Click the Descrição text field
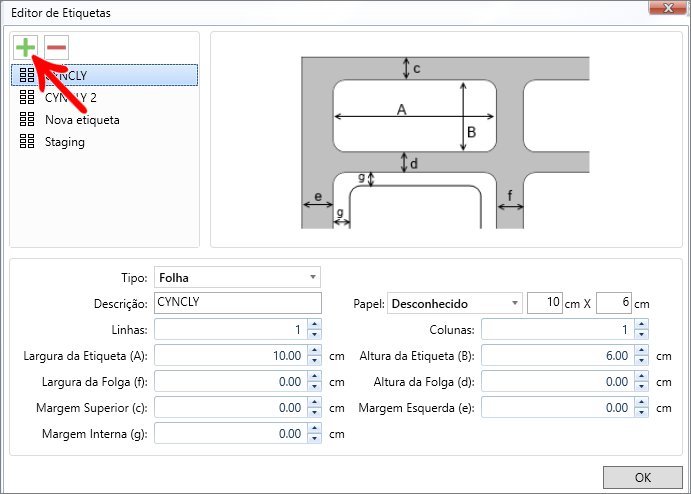The height and width of the screenshot is (494, 691). pos(237,303)
